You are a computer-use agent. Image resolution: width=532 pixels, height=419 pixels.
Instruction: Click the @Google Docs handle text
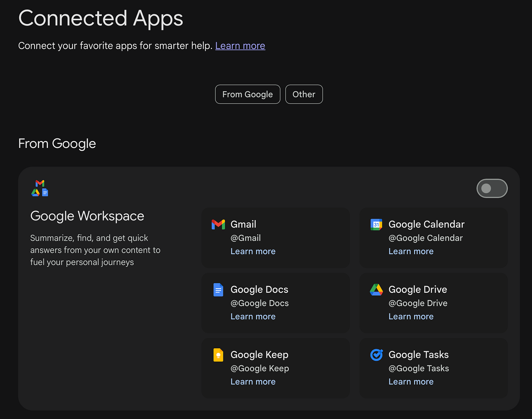pyautogui.click(x=260, y=303)
